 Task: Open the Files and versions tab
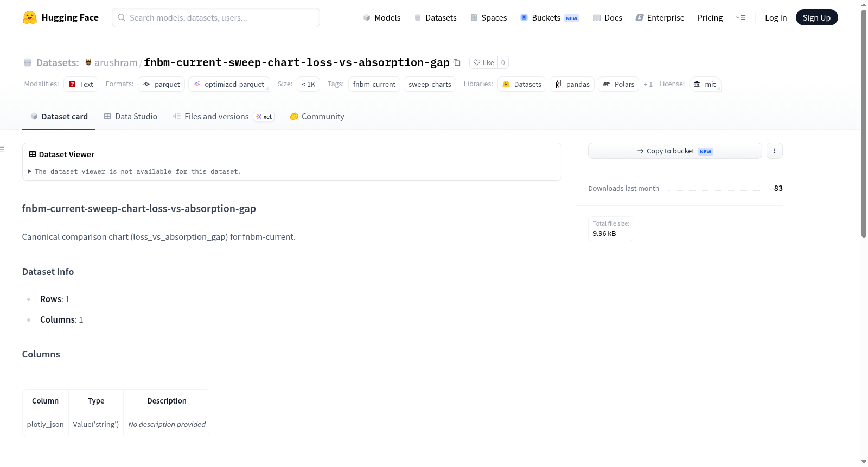click(x=224, y=117)
